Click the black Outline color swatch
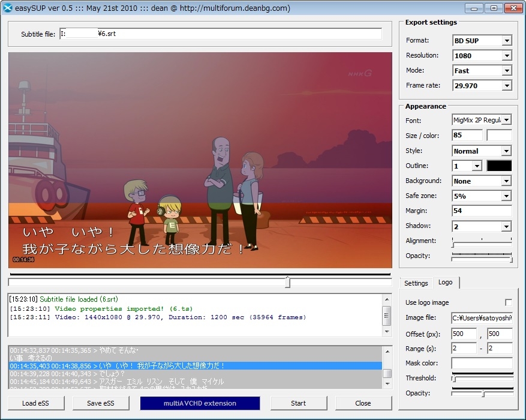The height and width of the screenshot is (420, 526). (x=499, y=166)
